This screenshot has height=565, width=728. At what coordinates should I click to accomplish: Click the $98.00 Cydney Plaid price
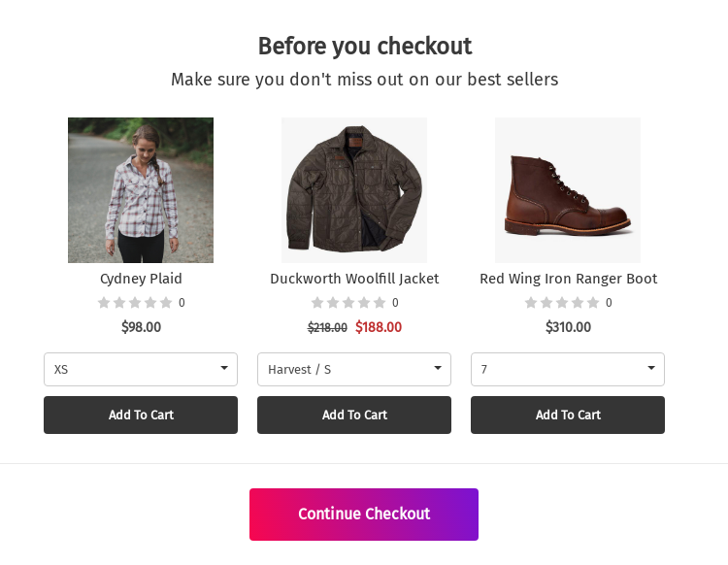[141, 327]
